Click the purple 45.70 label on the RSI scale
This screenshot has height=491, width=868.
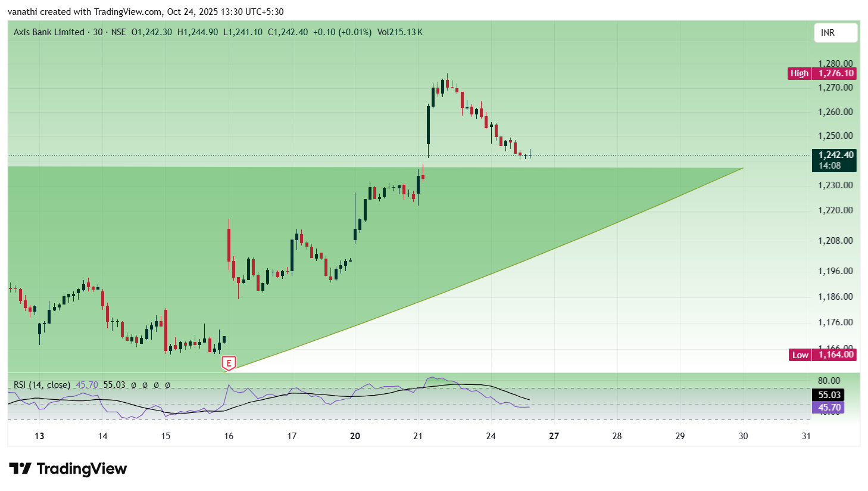click(828, 408)
